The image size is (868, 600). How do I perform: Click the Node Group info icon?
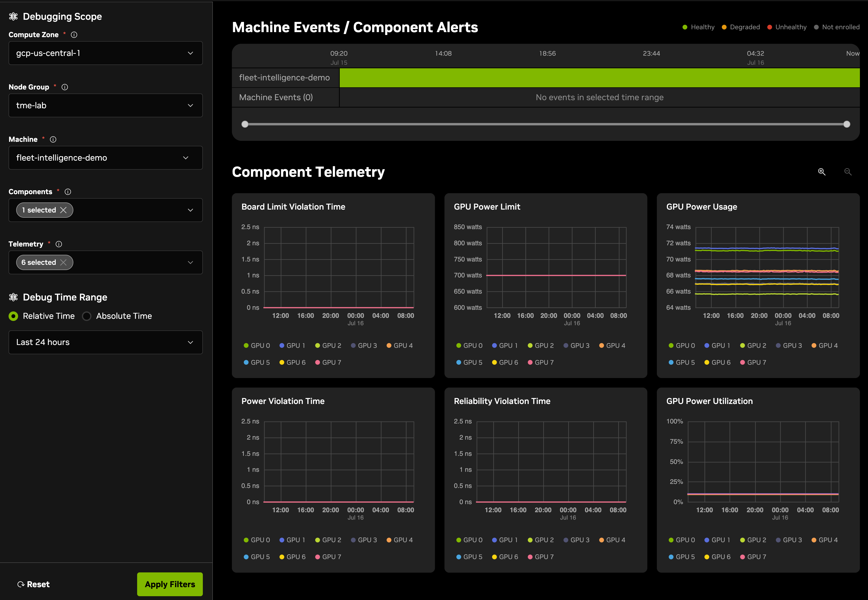click(65, 87)
